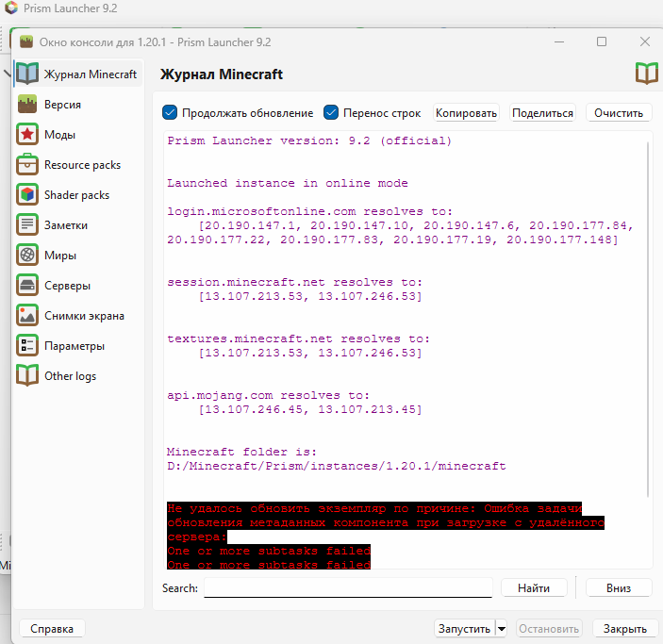Image resolution: width=663 pixels, height=644 pixels.
Task: Switch to the Версия page
Action: (x=78, y=105)
